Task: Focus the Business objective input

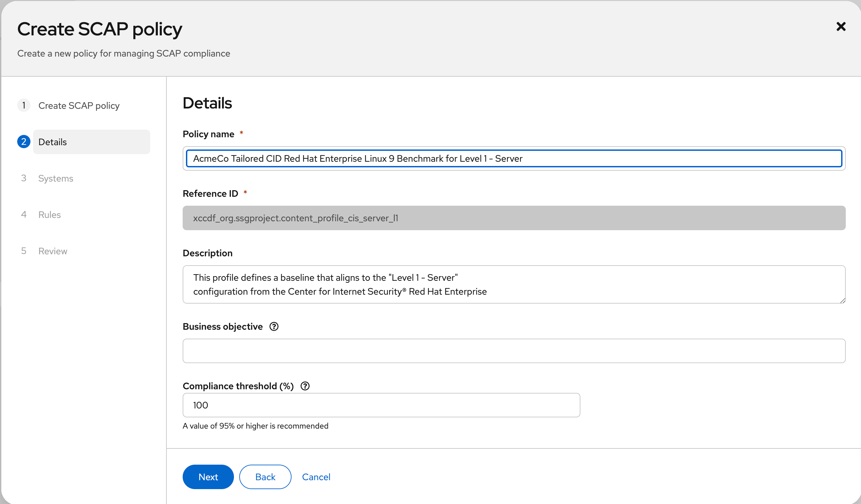Action: point(514,351)
